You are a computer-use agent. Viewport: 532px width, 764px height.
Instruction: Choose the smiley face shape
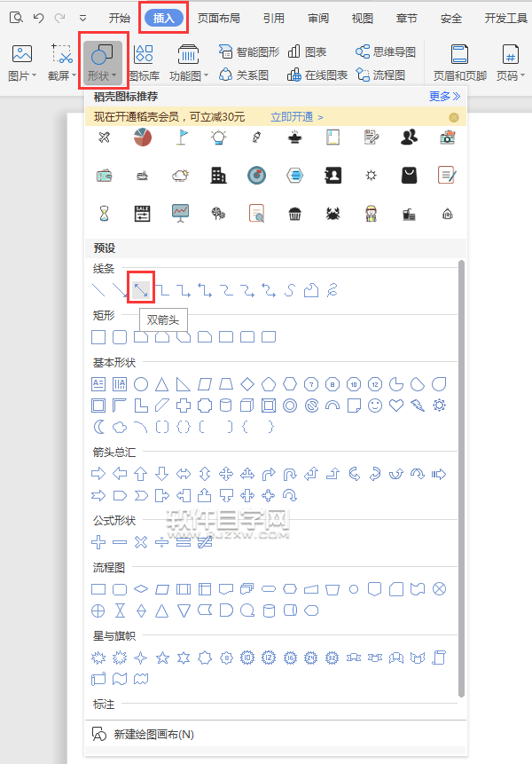(x=375, y=406)
